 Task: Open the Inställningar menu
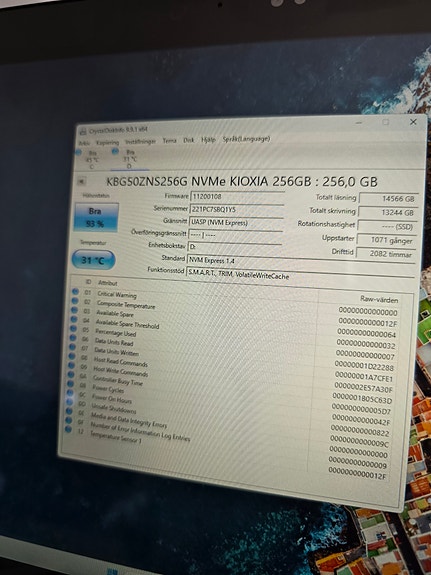pyautogui.click(x=140, y=141)
